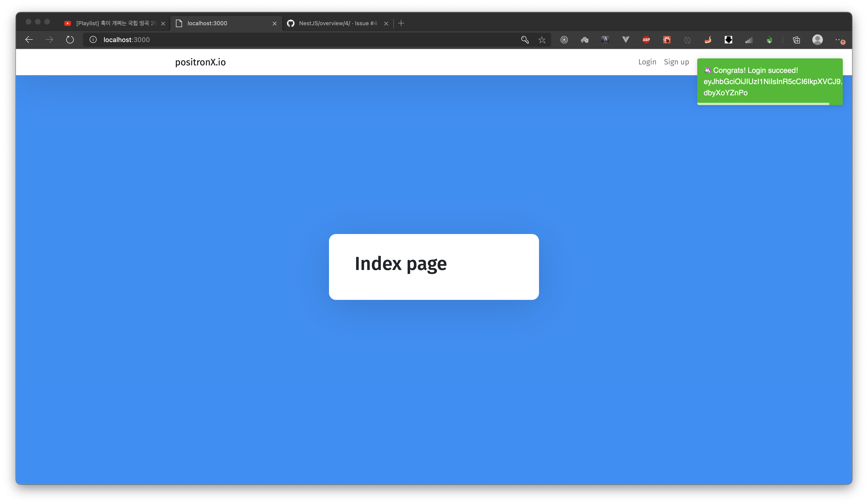Click the site info shield in address bar
The image size is (868, 504).
tap(93, 40)
